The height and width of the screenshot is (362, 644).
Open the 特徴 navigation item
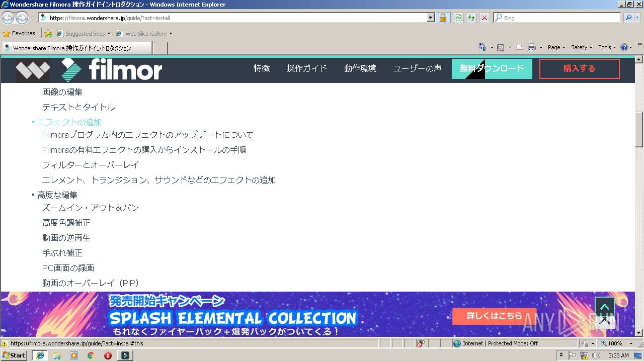pos(262,68)
